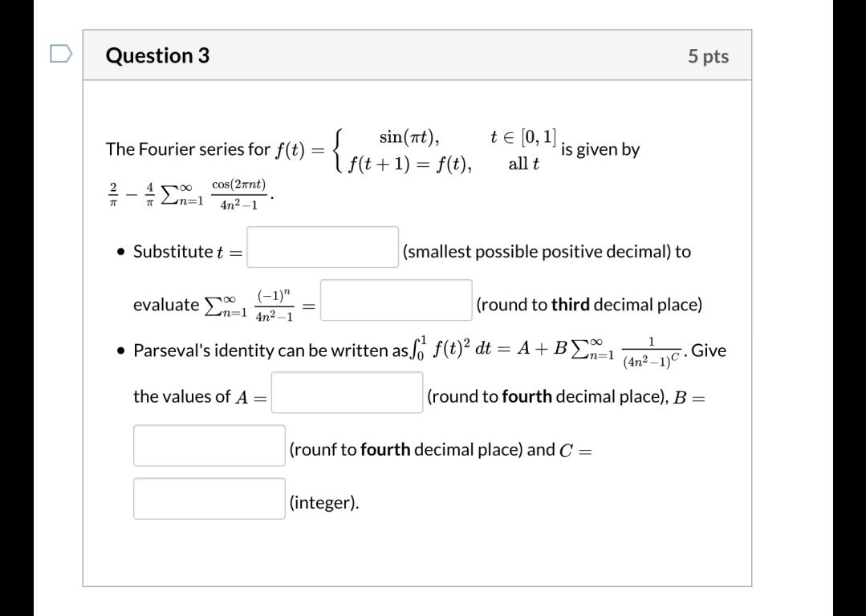The height and width of the screenshot is (616, 866).
Task: Click the integer input field for C
Action: coord(209,498)
